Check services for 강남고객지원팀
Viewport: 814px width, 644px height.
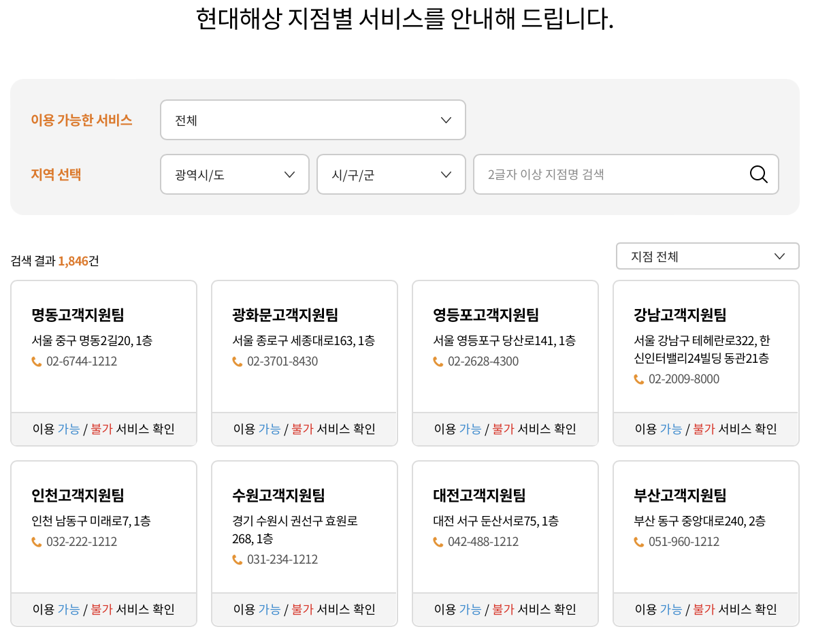click(706, 429)
